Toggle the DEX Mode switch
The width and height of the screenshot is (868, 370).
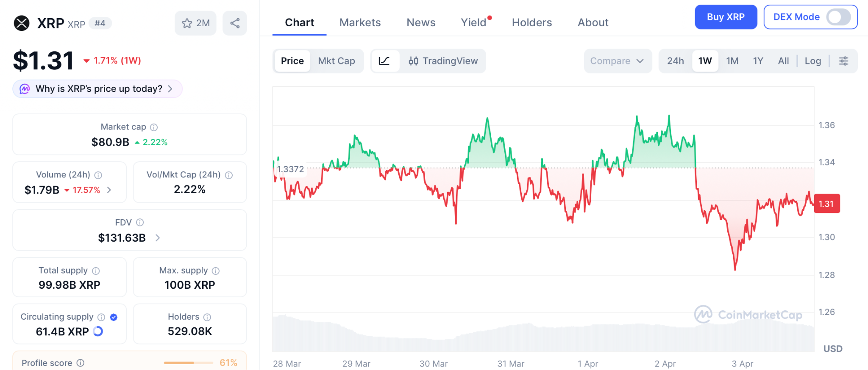(x=838, y=17)
